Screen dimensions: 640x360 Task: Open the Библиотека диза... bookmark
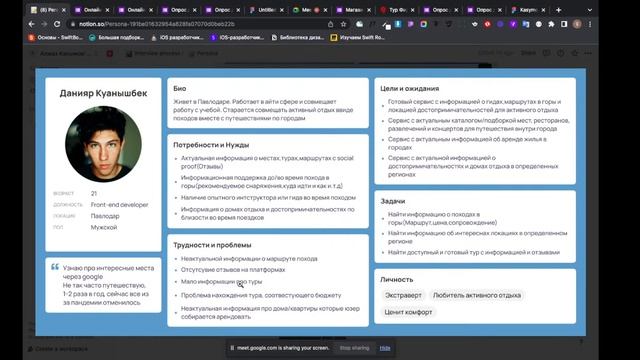pyautogui.click(x=298, y=37)
